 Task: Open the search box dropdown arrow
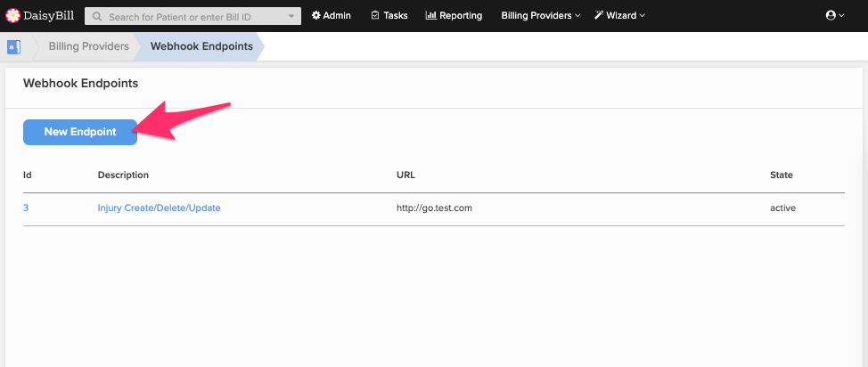coord(291,17)
